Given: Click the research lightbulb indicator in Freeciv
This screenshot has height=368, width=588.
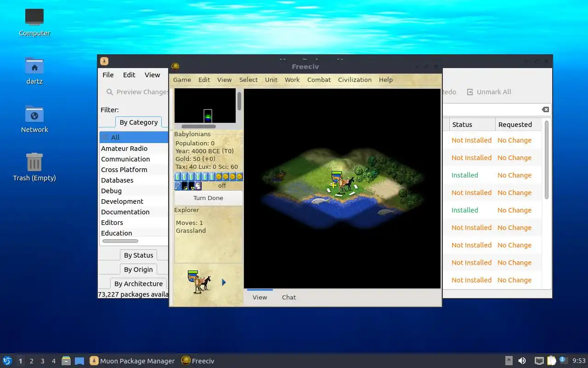Looking at the screenshot, I should point(178,186).
